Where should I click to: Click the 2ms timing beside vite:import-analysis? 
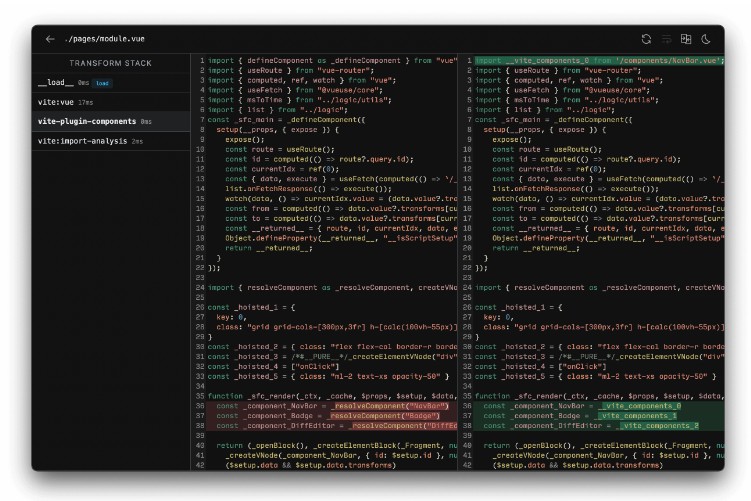click(x=137, y=141)
